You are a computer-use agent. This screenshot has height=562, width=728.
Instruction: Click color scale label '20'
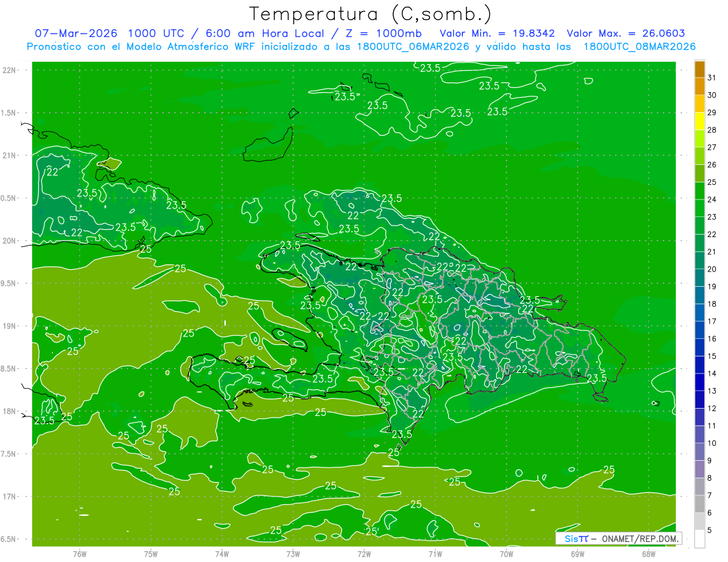712,269
